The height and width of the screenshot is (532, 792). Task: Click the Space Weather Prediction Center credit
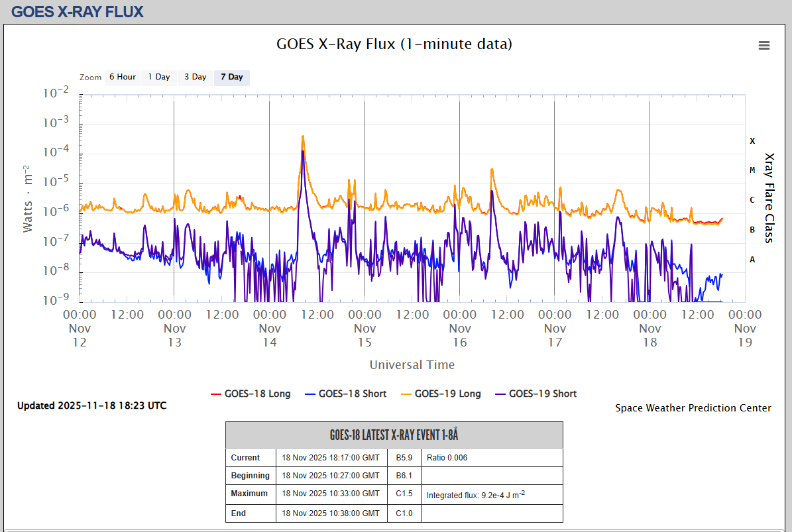(x=693, y=408)
